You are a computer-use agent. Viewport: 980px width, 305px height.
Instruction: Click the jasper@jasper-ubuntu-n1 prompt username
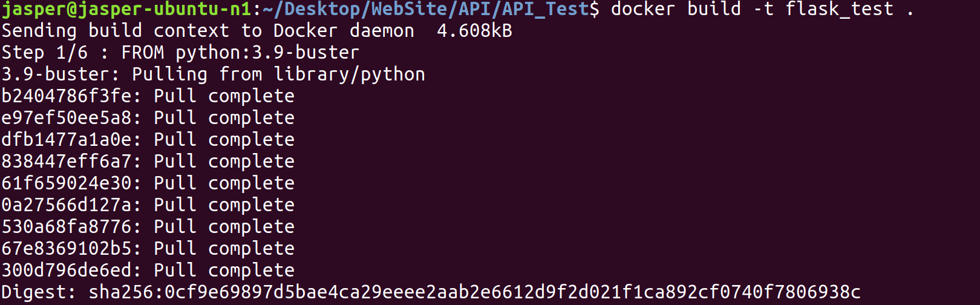pyautogui.click(x=126, y=10)
